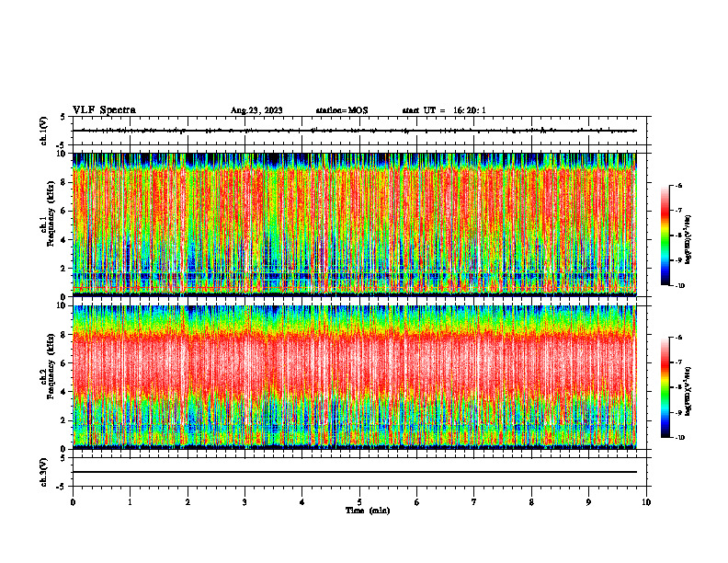
Task: Click x-axis tick label "1"
Action: click(x=130, y=502)
